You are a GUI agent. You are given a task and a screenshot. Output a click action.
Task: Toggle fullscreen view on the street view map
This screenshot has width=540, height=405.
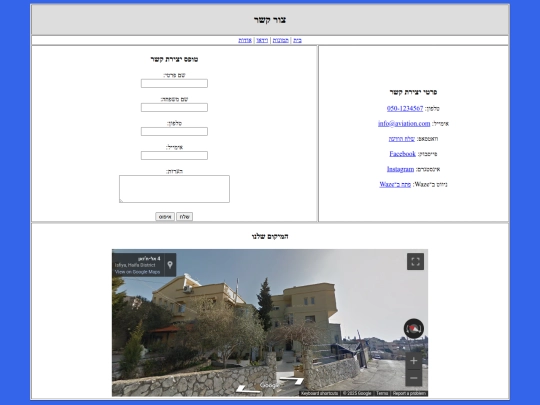click(415, 261)
